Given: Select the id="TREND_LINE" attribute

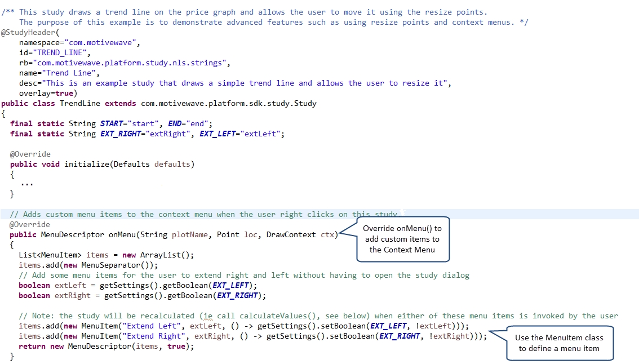Looking at the screenshot, I should pos(55,53).
